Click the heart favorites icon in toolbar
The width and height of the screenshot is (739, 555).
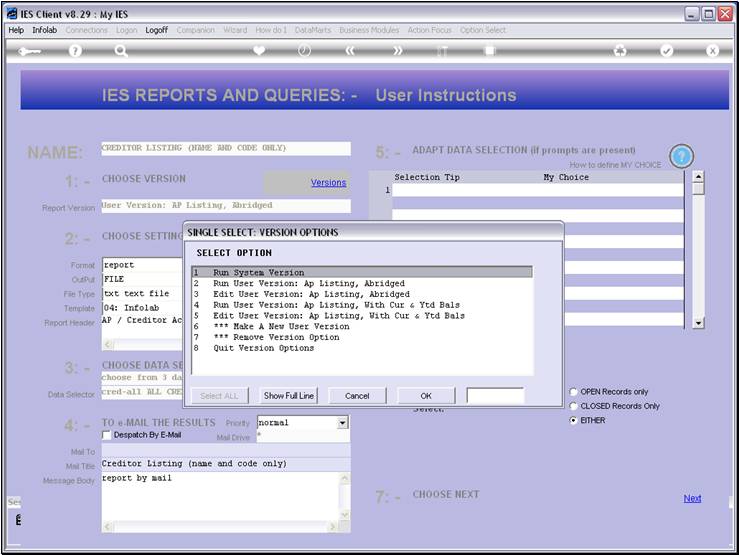[259, 50]
